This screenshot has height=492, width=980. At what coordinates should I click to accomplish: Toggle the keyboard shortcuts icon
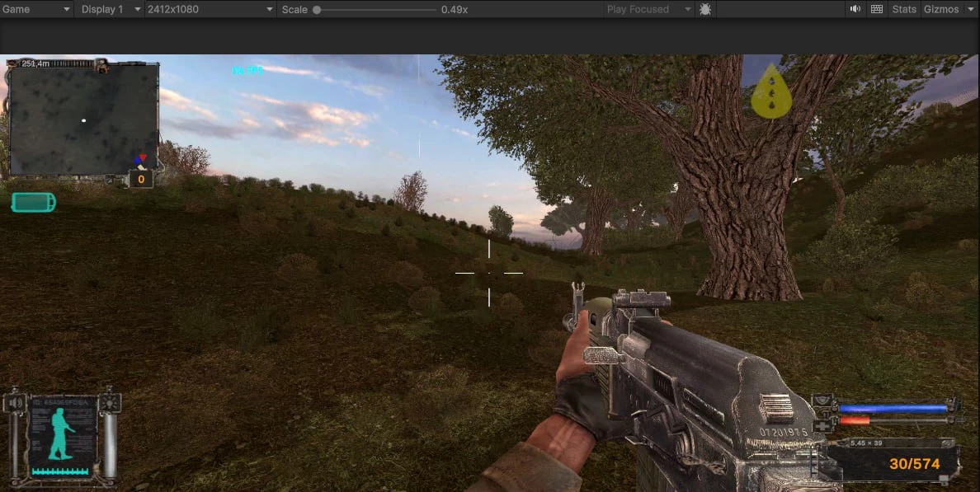[x=877, y=9]
